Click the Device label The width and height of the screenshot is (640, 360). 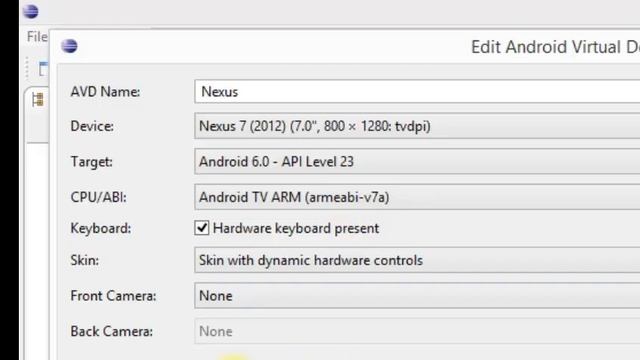click(92, 126)
